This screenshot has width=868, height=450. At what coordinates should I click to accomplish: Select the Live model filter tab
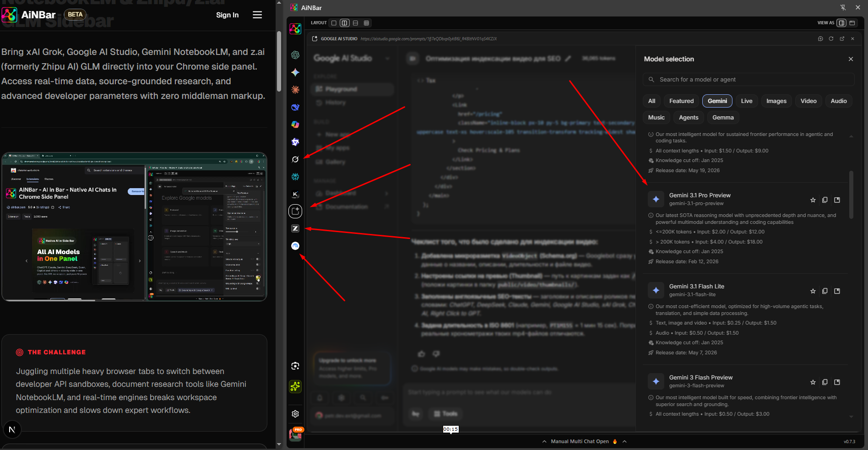tap(747, 101)
